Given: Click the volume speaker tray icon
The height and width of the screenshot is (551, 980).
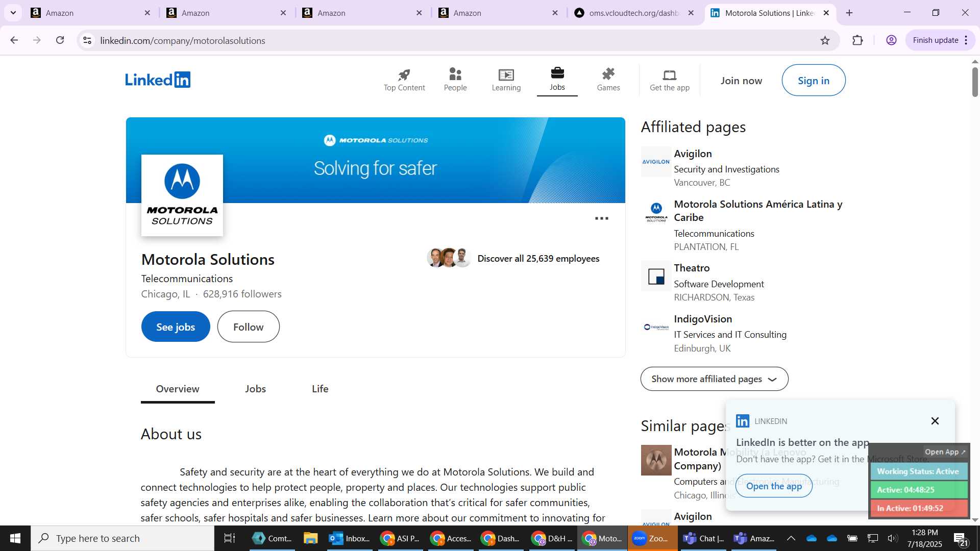Looking at the screenshot, I should tap(892, 538).
